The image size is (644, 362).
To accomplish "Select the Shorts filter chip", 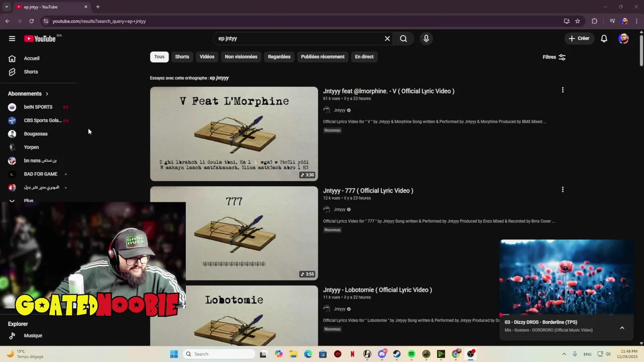I will (182, 57).
